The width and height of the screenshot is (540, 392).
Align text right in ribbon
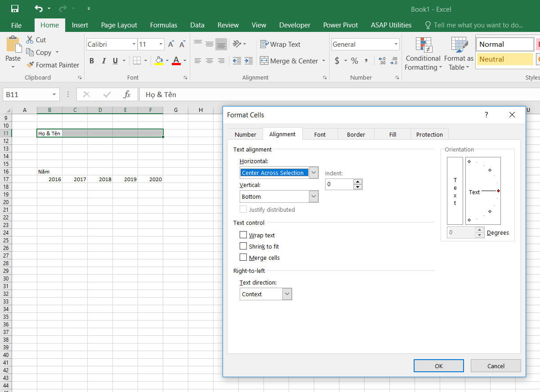[221, 61]
